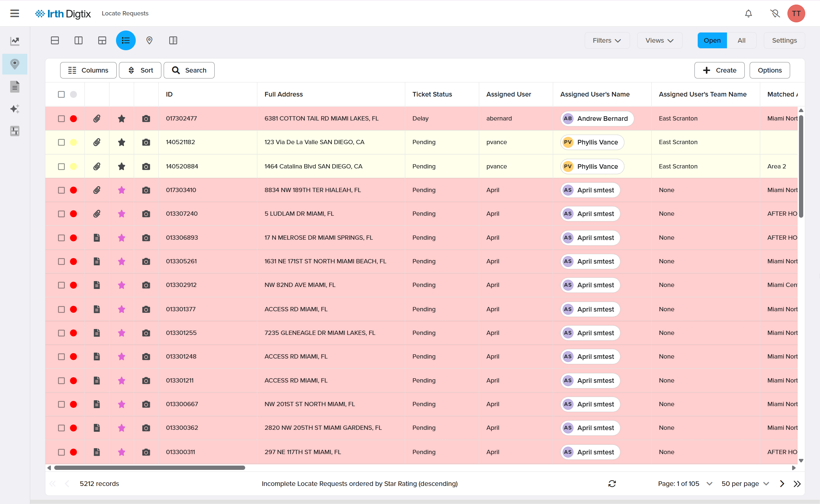Open the AI sparkle sidebar icon

click(15, 109)
